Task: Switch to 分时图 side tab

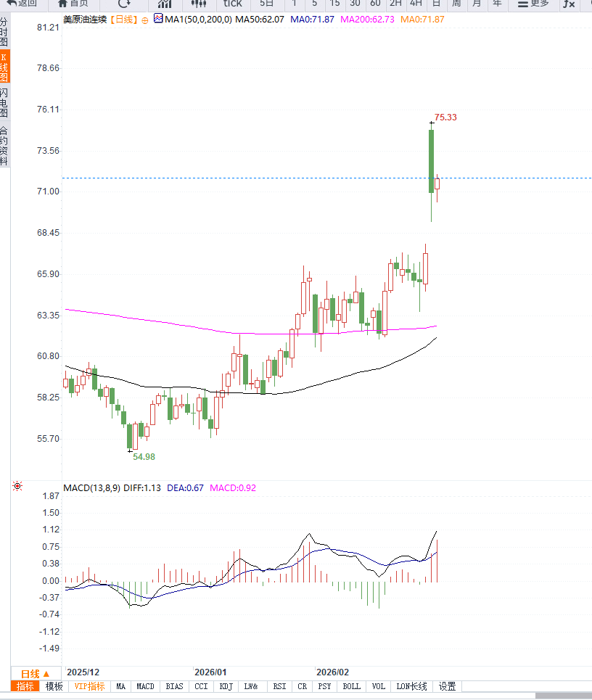Action: coord(4,32)
